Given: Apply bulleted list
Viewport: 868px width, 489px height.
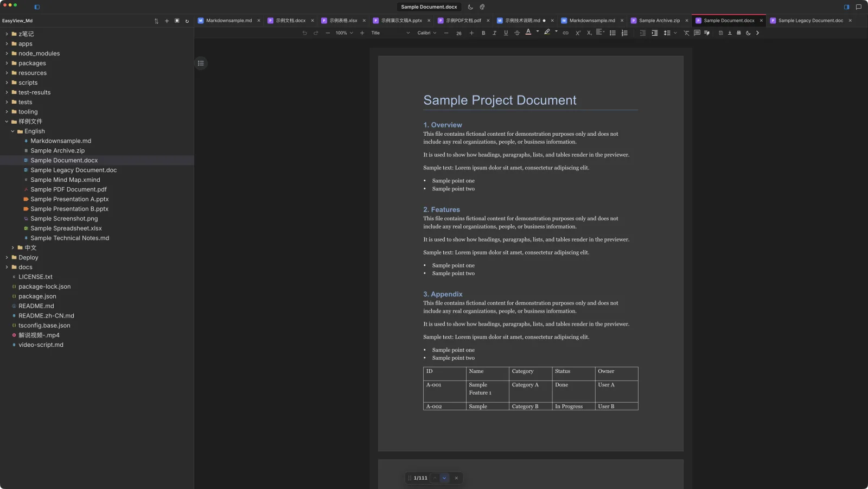Looking at the screenshot, I should tap(612, 33).
